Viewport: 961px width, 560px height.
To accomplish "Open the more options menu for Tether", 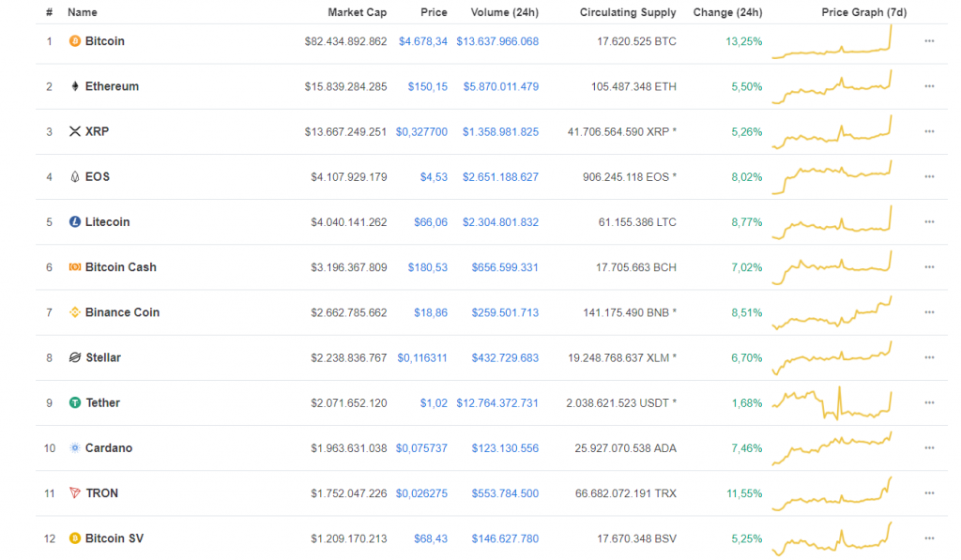I will click(929, 402).
